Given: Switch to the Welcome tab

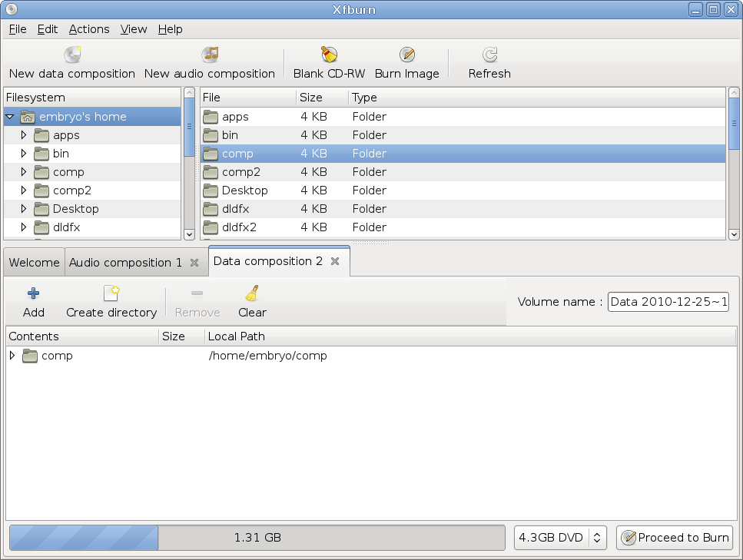Looking at the screenshot, I should 34,263.
